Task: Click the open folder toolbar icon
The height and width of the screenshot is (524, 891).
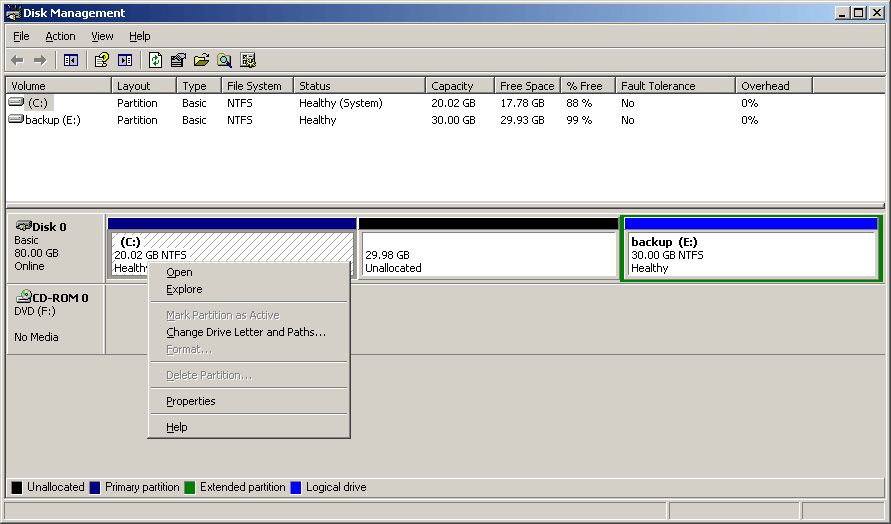Action: pos(201,60)
